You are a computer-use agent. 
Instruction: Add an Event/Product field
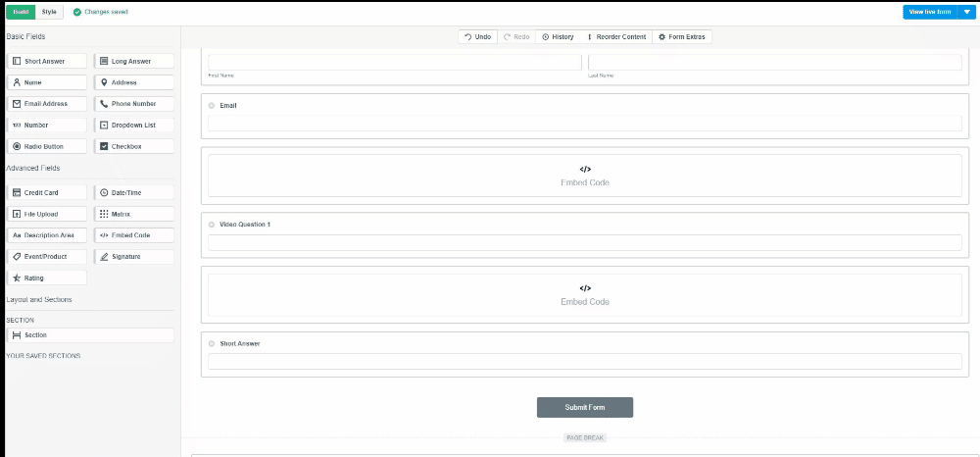point(46,256)
